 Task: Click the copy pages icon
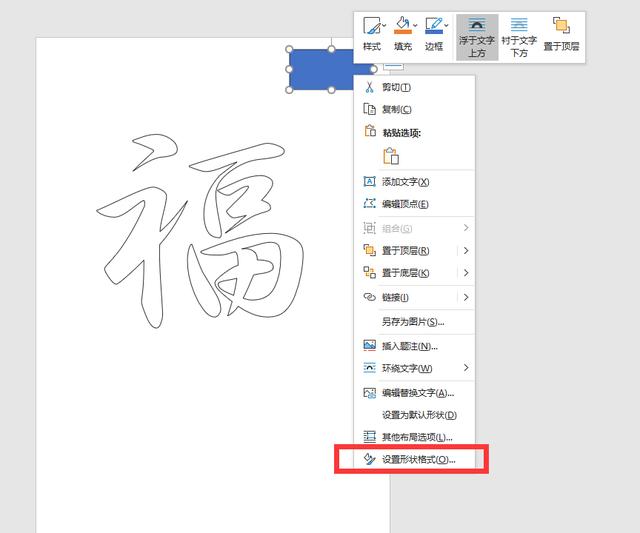pyautogui.click(x=369, y=109)
